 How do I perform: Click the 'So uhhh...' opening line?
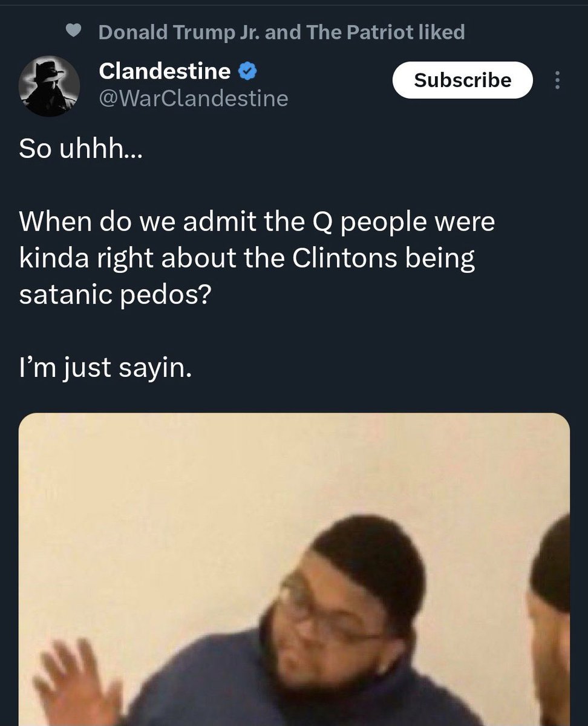[81, 149]
